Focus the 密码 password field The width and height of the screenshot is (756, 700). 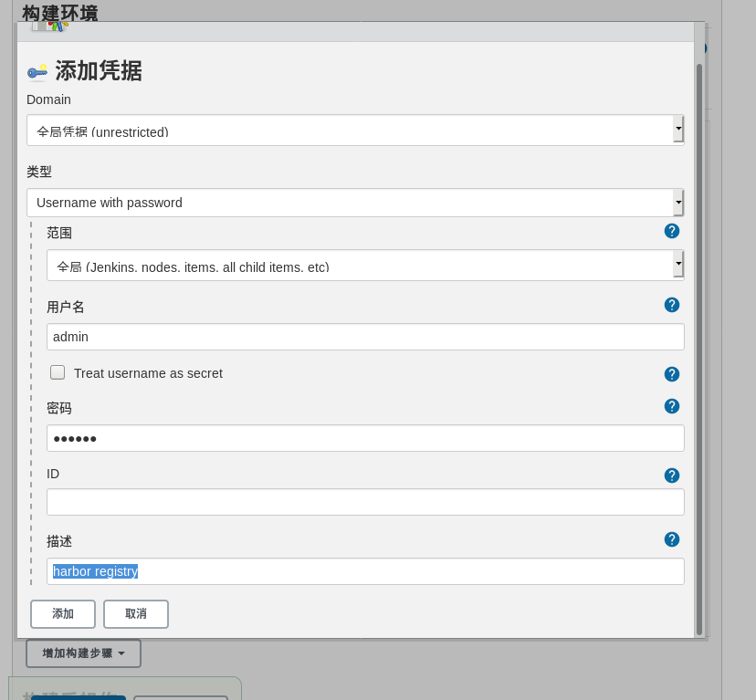(x=365, y=438)
